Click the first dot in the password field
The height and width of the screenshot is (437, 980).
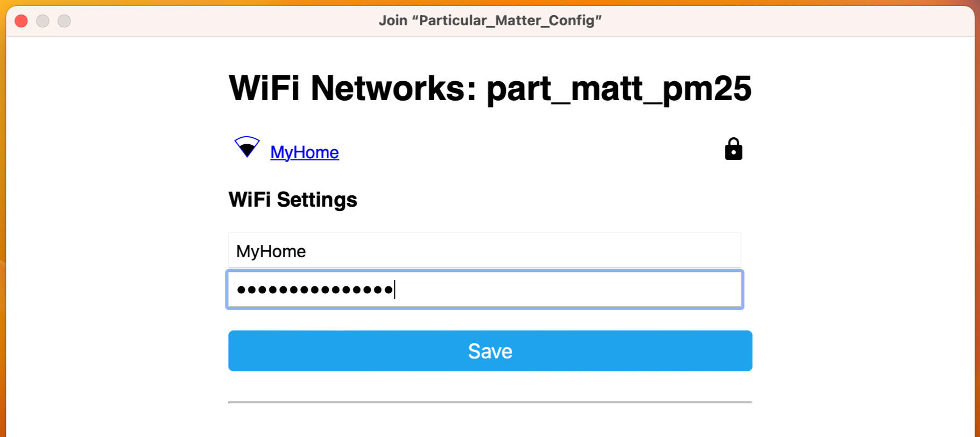point(241,290)
